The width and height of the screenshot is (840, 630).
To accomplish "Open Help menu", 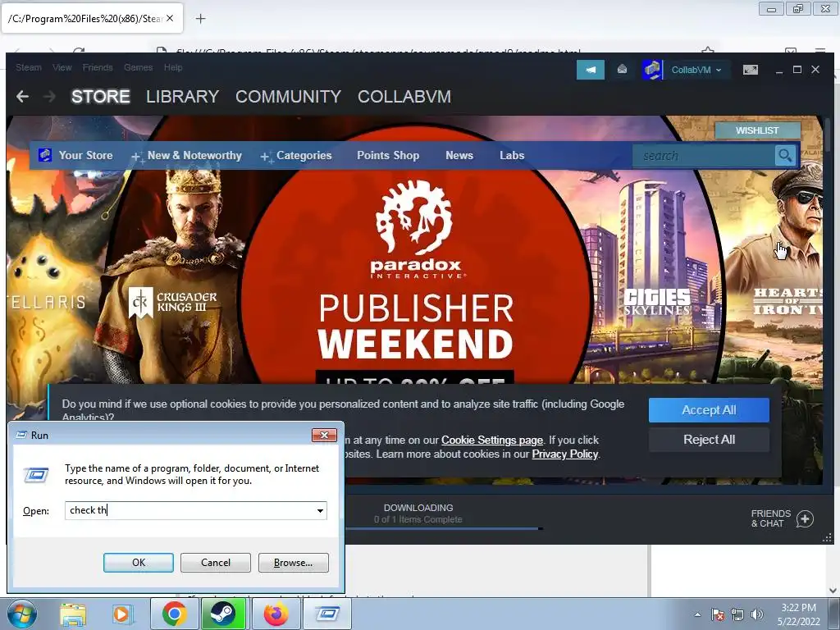I will (173, 67).
